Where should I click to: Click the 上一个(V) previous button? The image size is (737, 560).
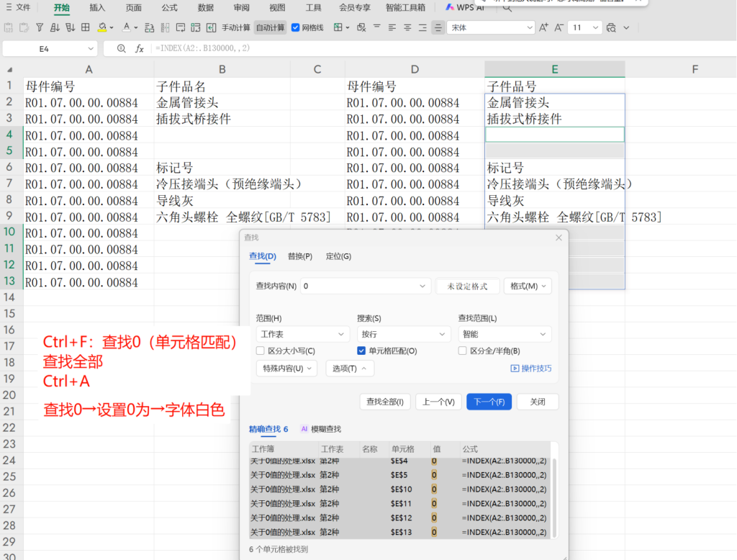[438, 402]
